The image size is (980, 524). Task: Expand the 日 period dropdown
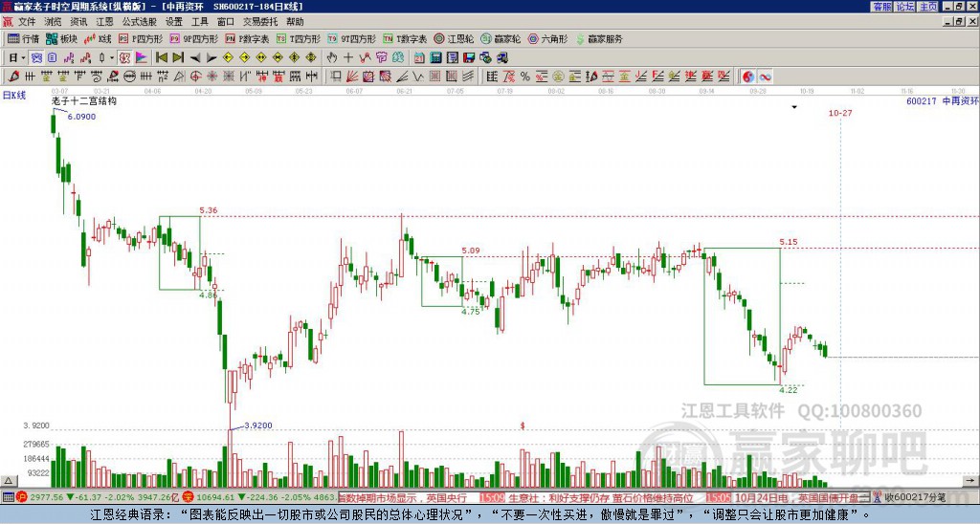(x=23, y=57)
